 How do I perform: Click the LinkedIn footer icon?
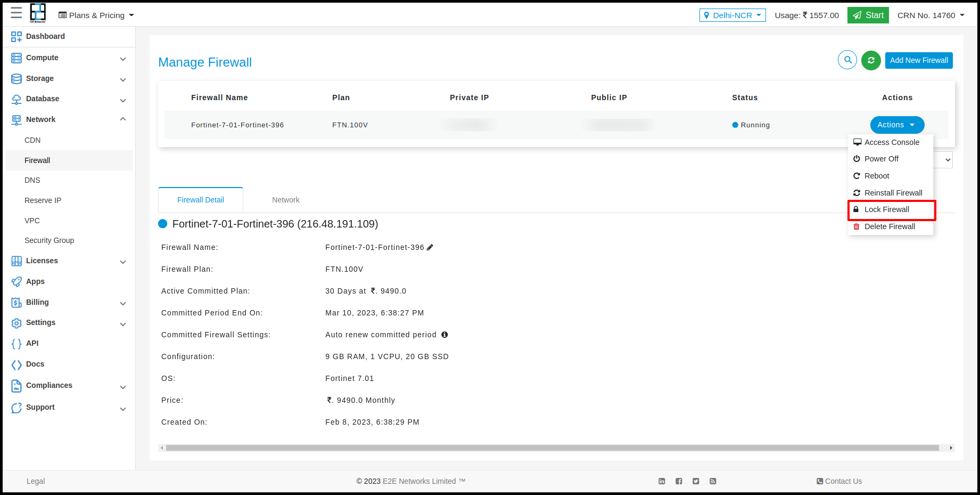coord(662,481)
